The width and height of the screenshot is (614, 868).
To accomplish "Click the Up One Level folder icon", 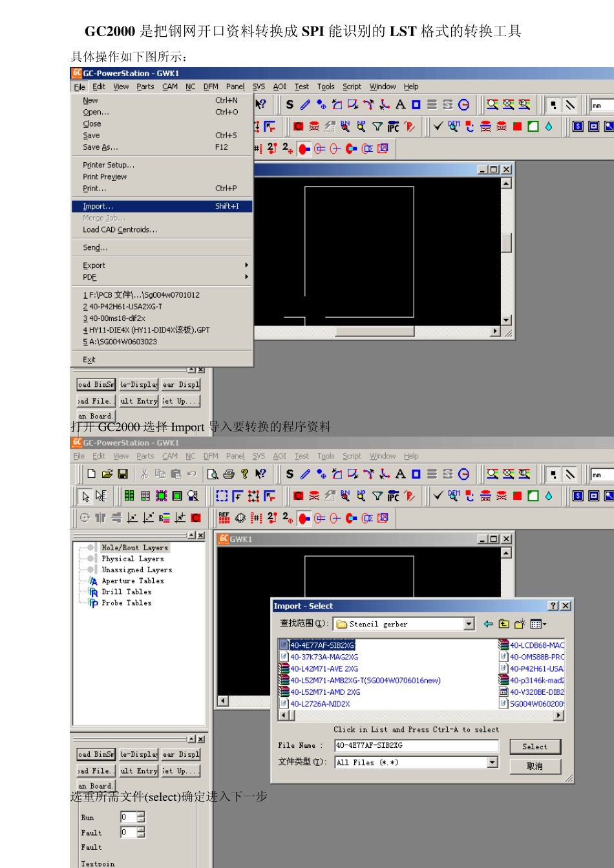I will point(503,624).
